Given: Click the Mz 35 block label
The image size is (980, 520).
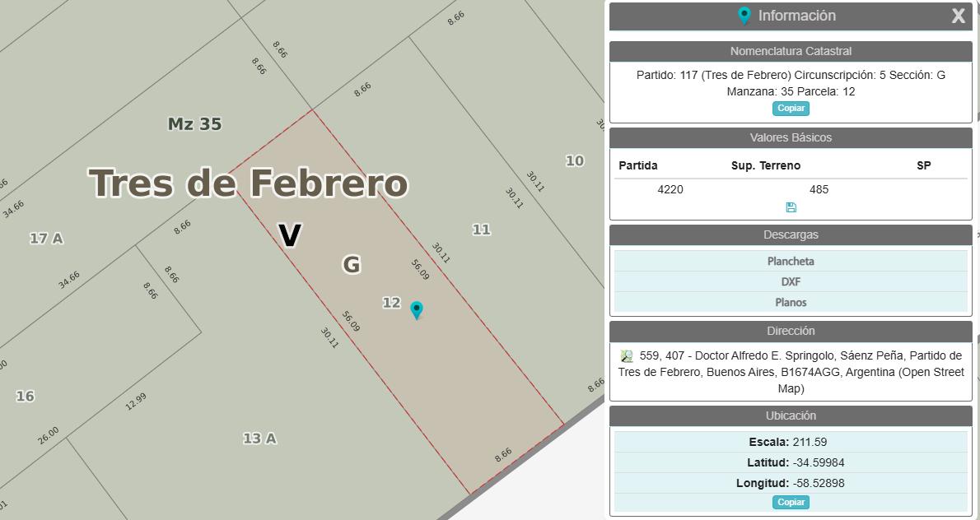Looking at the screenshot, I should tap(194, 124).
